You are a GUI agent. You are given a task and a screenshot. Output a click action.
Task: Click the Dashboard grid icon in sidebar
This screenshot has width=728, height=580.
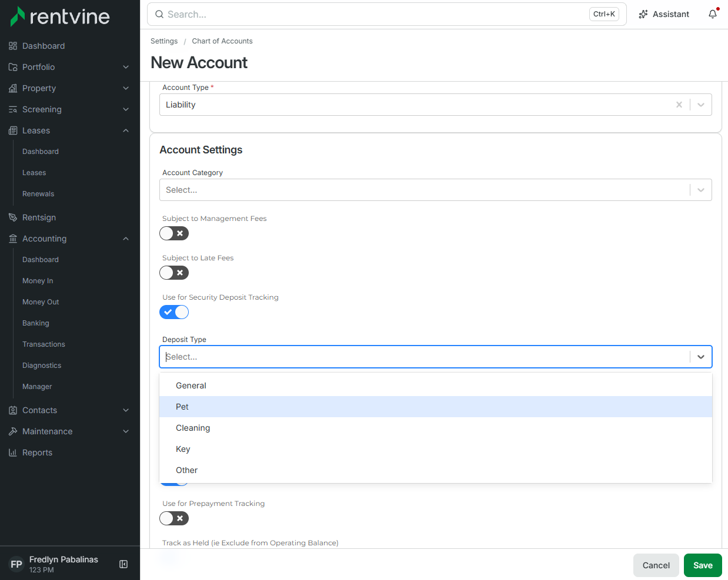[x=13, y=46]
